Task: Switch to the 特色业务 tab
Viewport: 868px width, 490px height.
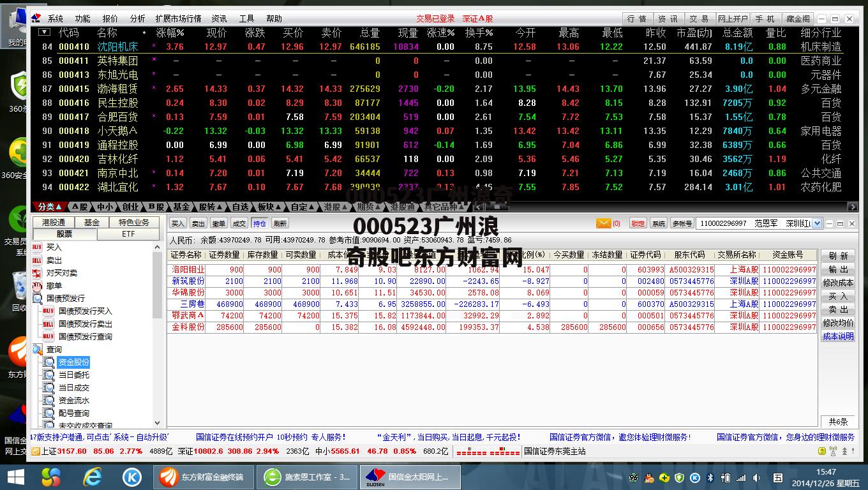Action: (134, 222)
